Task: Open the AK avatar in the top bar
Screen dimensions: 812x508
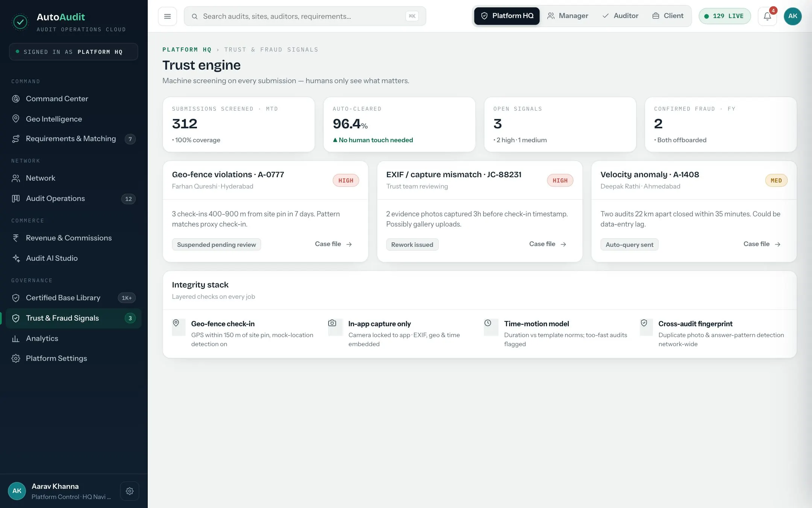Action: pyautogui.click(x=792, y=16)
